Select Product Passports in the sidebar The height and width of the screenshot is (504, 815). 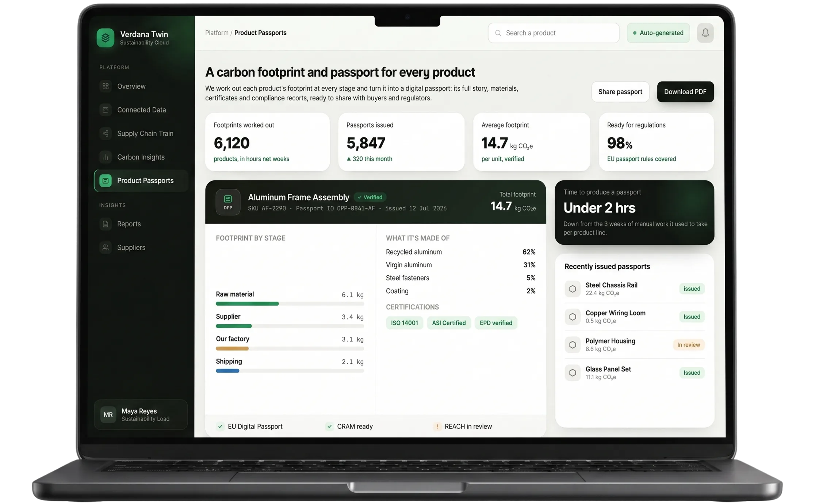(141, 180)
